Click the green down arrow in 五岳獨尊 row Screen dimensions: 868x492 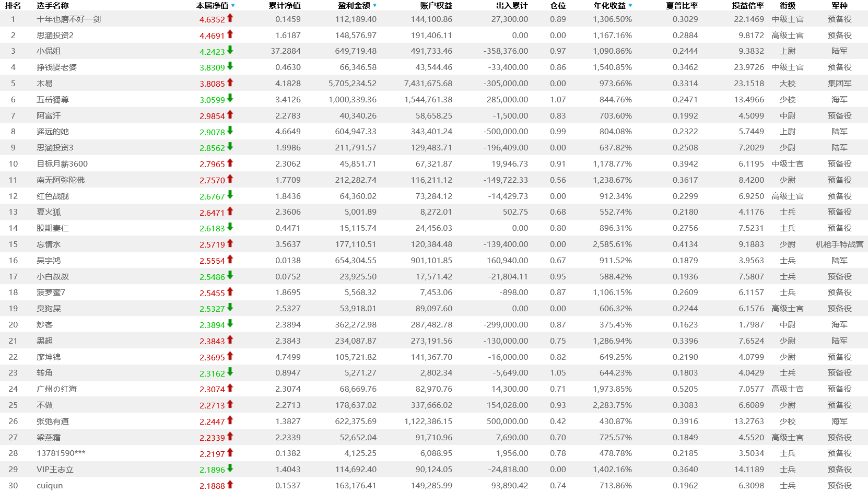click(x=230, y=99)
